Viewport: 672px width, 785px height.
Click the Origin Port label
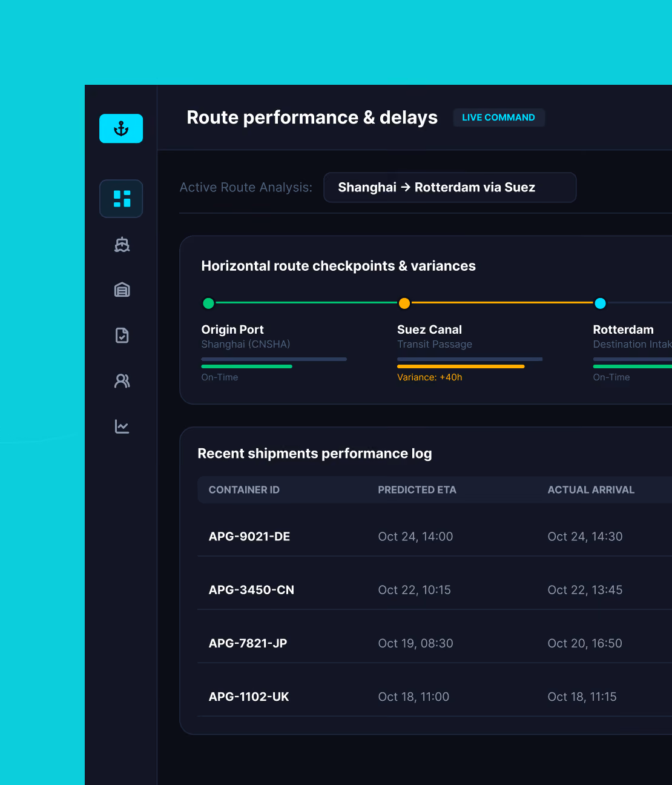pos(232,330)
